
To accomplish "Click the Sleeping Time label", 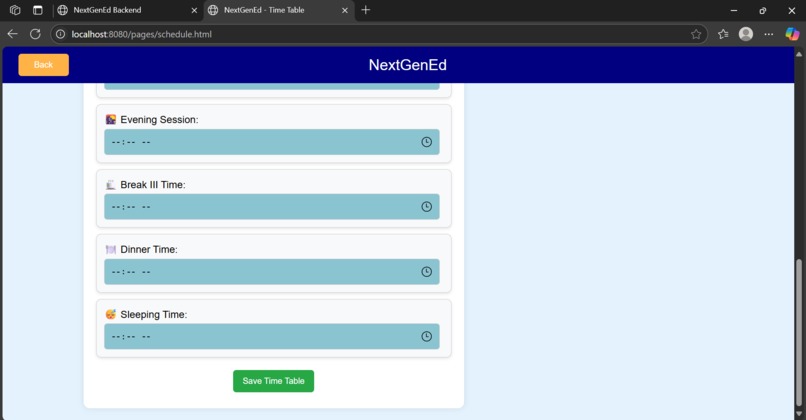I will point(154,315).
